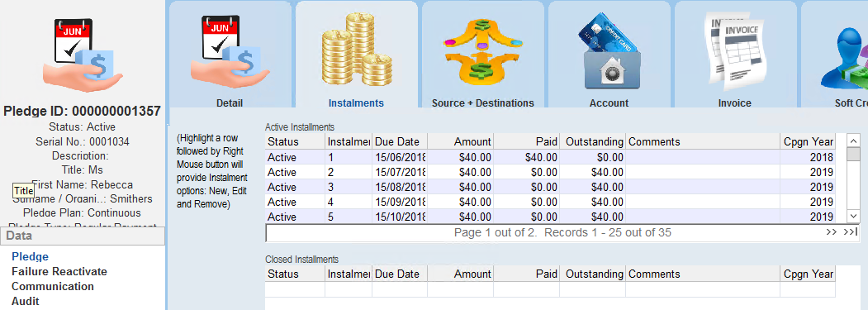Screen dimensions: 868x310
Task: Click the scroll up arrow of Active Installments
Action: click(x=853, y=141)
